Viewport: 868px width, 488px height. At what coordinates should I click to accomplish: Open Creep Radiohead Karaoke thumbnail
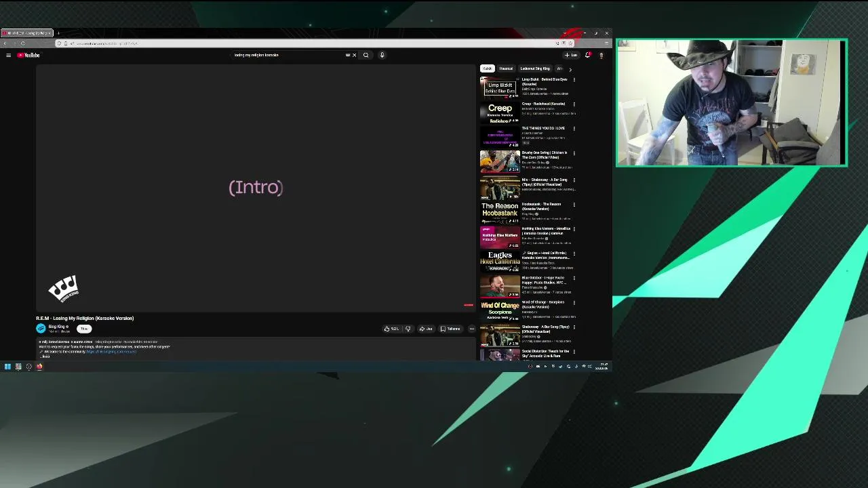(500, 113)
